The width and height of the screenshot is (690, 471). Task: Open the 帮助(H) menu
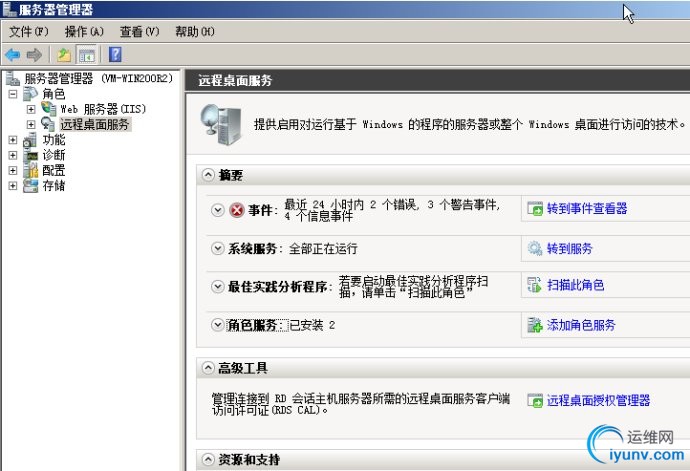click(x=195, y=32)
